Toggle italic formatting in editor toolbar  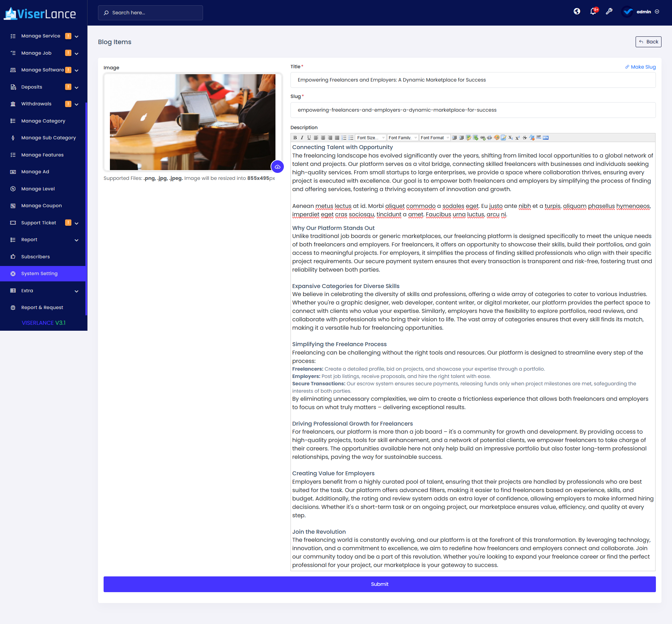(x=302, y=138)
